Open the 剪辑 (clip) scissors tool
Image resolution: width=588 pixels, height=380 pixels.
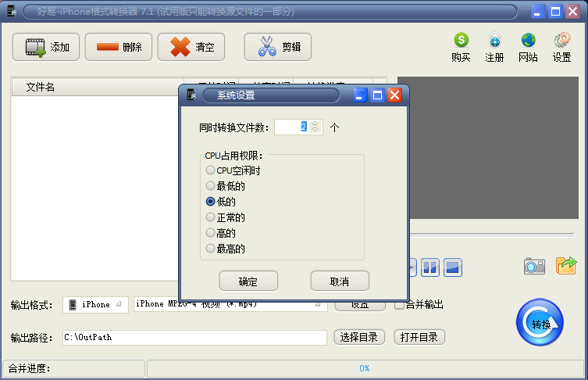tap(278, 47)
